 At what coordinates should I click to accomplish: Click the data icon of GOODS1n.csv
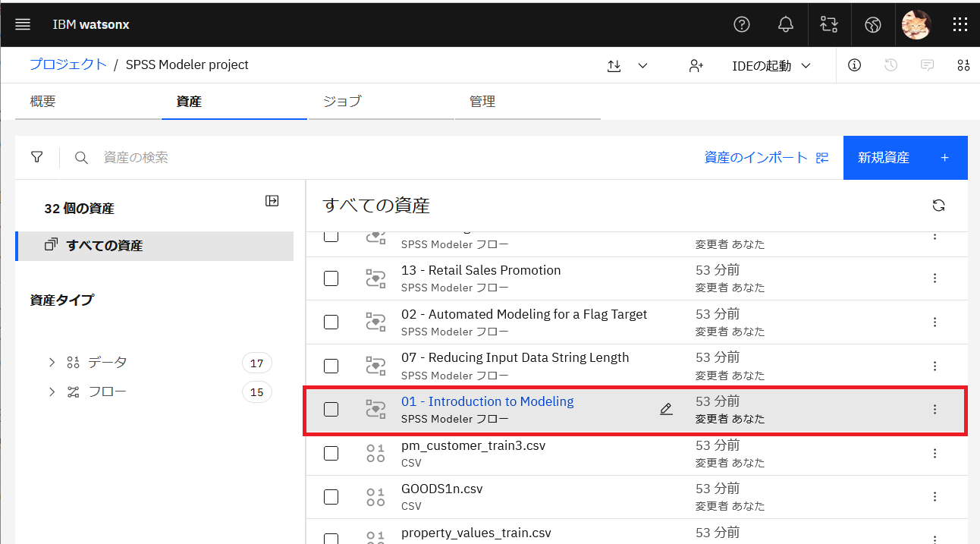point(375,497)
